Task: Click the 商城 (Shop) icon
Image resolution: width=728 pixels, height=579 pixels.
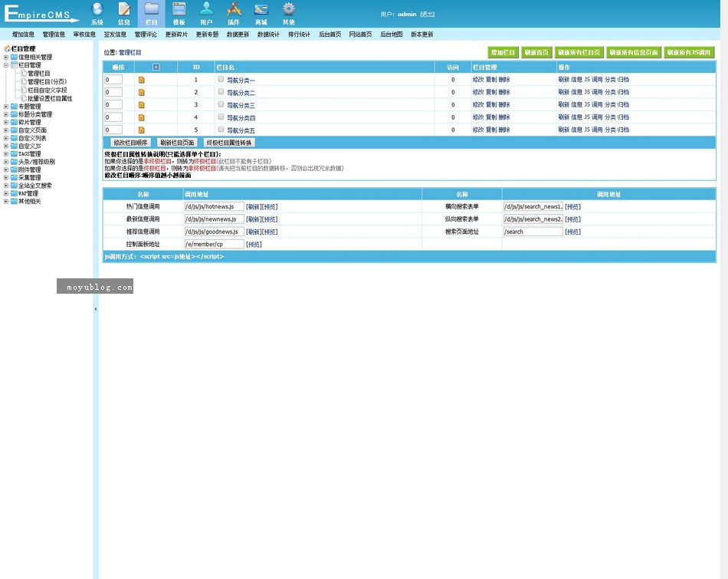Action: tap(261, 13)
